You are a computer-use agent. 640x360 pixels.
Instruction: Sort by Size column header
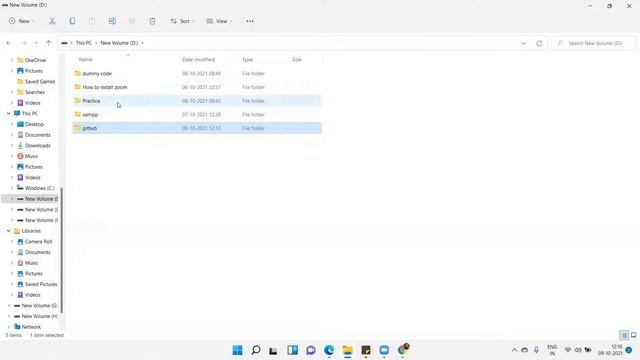(297, 60)
